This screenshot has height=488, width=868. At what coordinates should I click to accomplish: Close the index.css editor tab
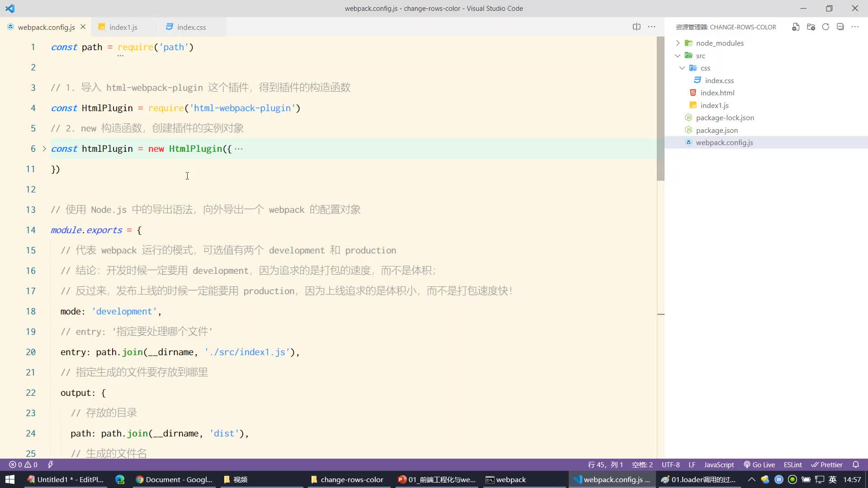click(215, 27)
